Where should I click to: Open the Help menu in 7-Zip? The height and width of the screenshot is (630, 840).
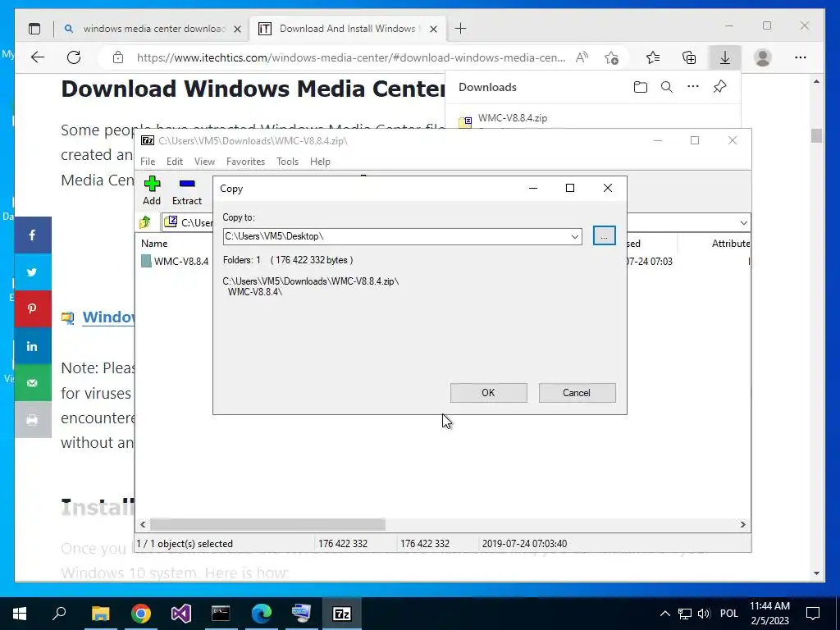tap(321, 162)
